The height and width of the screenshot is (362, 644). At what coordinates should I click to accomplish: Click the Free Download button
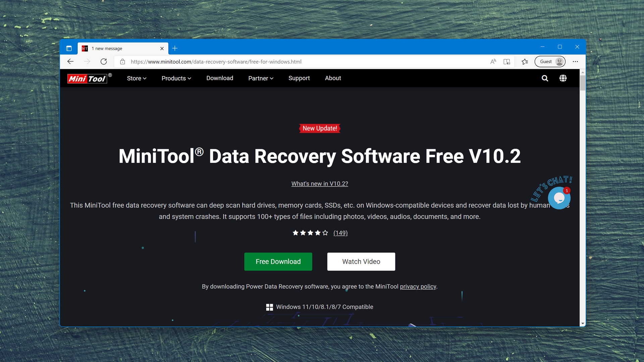pyautogui.click(x=278, y=262)
